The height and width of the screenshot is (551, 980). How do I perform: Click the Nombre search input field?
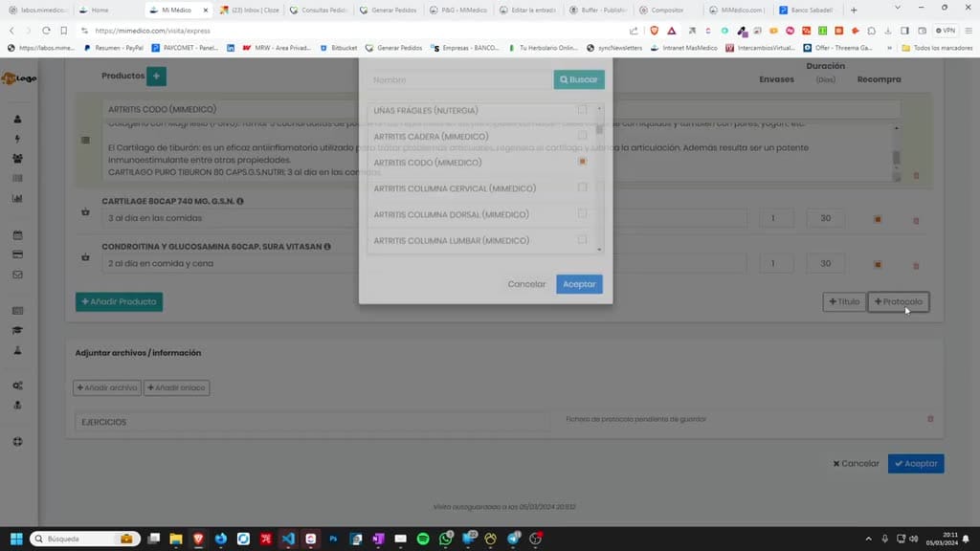click(459, 79)
